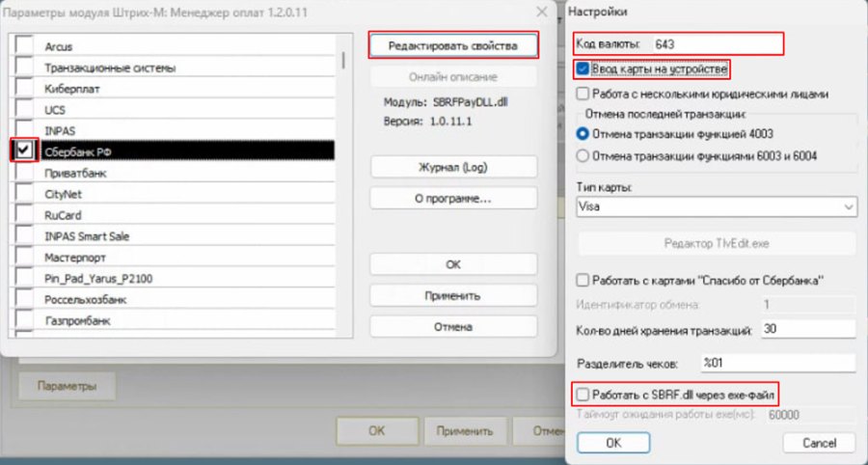The height and width of the screenshot is (465, 868).
Task: Tick the Мастерпорт checkbox
Action: coord(24,258)
